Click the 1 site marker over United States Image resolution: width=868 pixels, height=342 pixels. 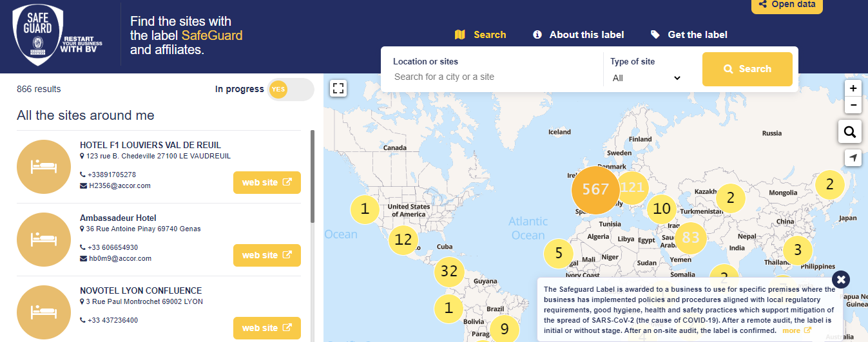click(x=365, y=209)
